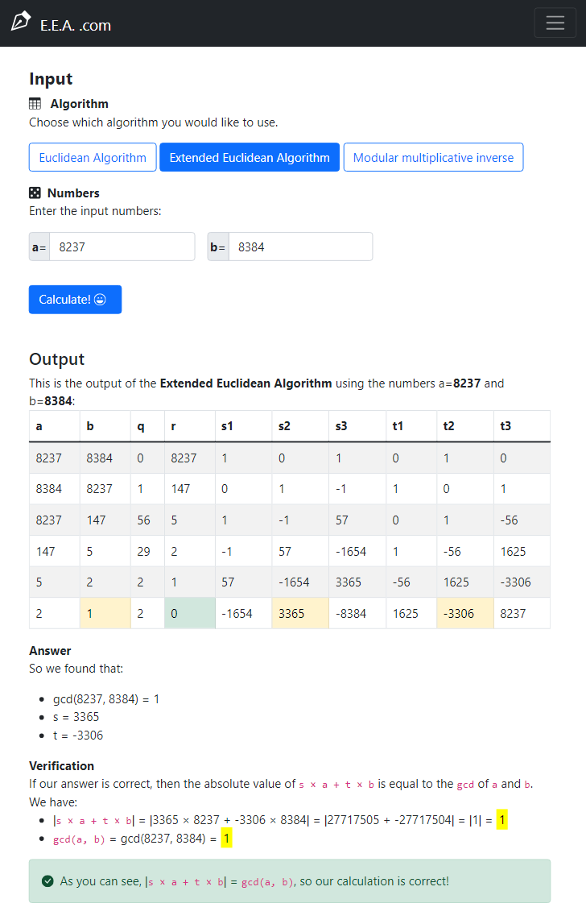The image size is (586, 924).
Task: Click the green checkmark icon in success alert
Action: 47,881
